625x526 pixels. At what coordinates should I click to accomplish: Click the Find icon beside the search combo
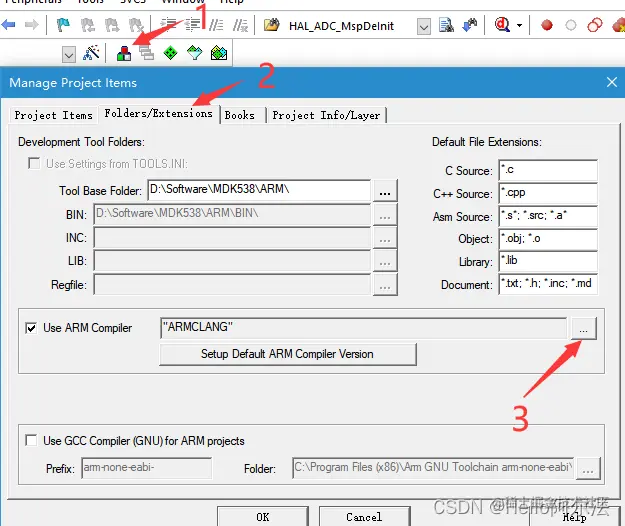tap(446, 25)
